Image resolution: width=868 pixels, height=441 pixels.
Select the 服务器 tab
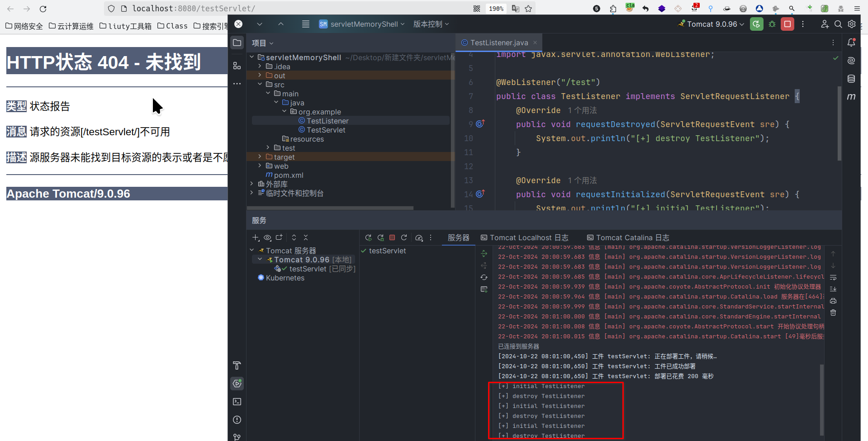click(458, 237)
